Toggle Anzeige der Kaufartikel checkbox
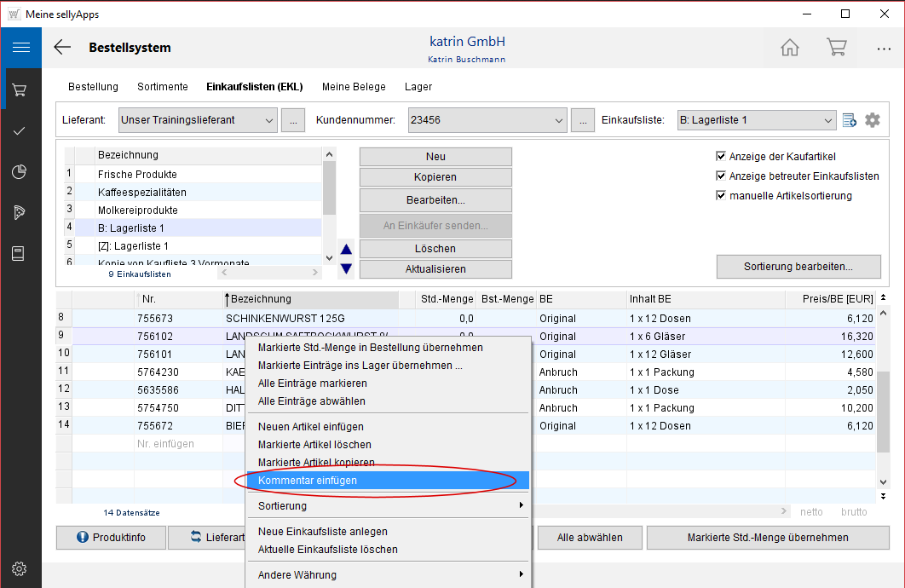The width and height of the screenshot is (905, 588). (721, 157)
